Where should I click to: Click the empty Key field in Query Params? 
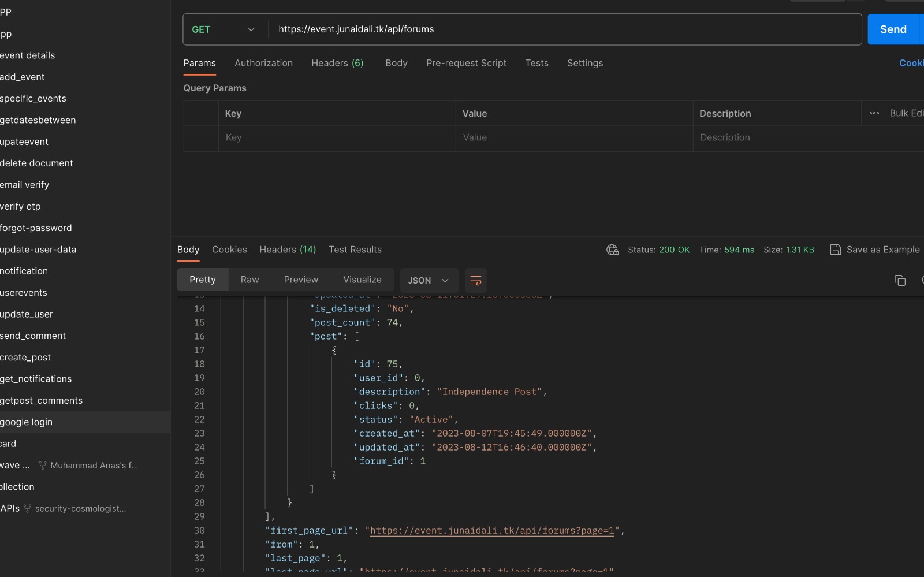(336, 137)
